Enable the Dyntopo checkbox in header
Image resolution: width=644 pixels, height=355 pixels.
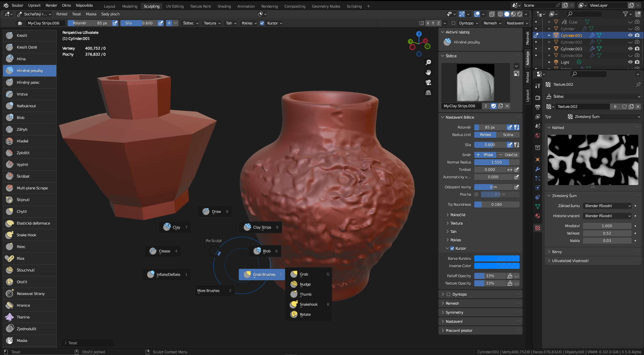[x=453, y=23]
